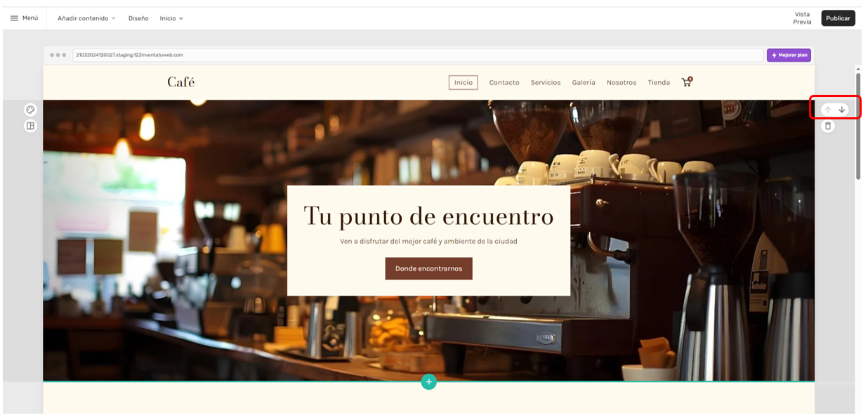Screen dimensions: 868x420
Task: Open the Galería nav link
Action: tap(584, 82)
